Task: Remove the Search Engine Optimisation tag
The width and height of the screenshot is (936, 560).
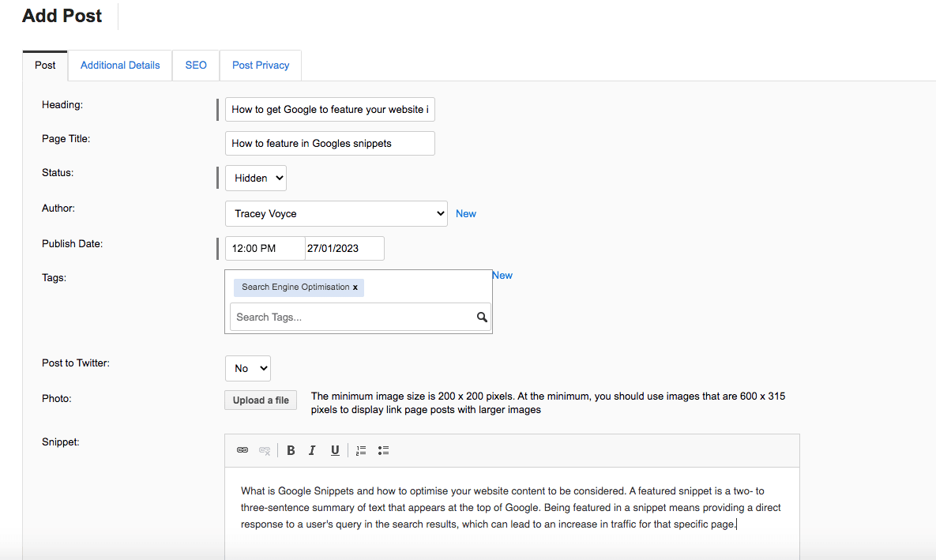Action: [355, 288]
